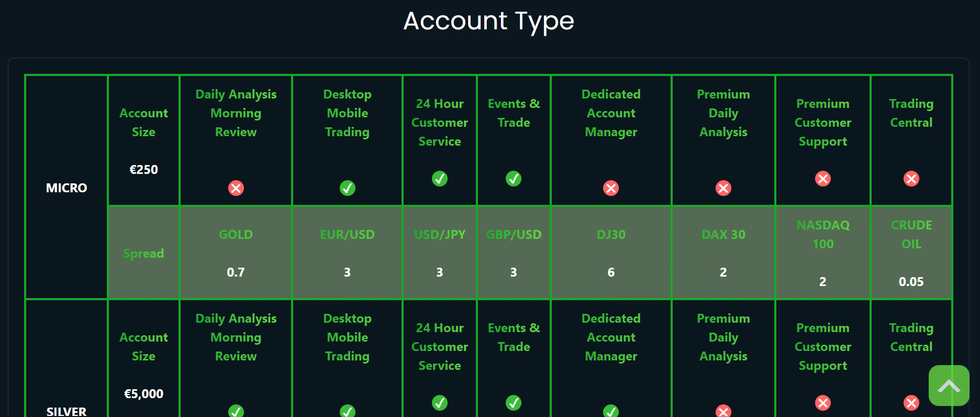Click the green check under SILVER 24 Hour Customer Service
980x417 pixels.
(440, 403)
